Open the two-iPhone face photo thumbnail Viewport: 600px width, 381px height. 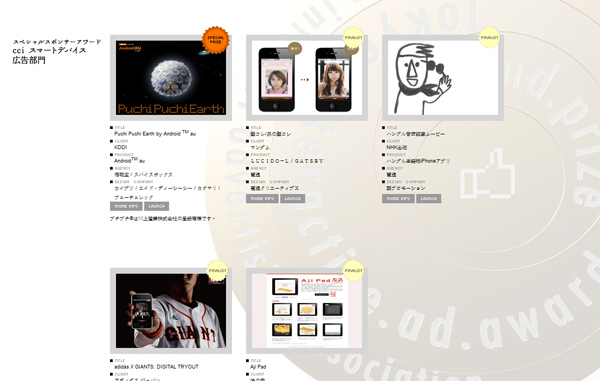click(x=307, y=78)
